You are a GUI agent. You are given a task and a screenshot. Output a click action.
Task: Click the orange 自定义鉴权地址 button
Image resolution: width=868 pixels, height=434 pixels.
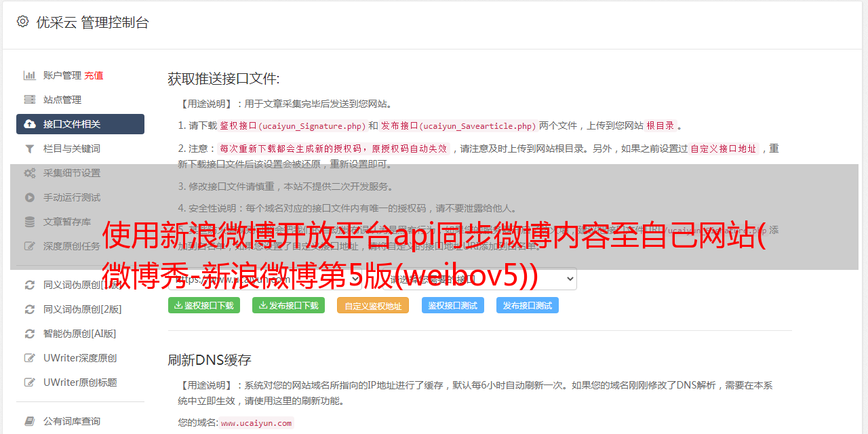tap(373, 305)
